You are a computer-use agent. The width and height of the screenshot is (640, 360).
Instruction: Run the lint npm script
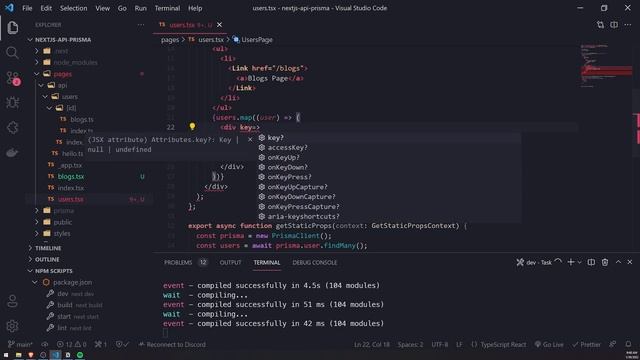click(62, 328)
